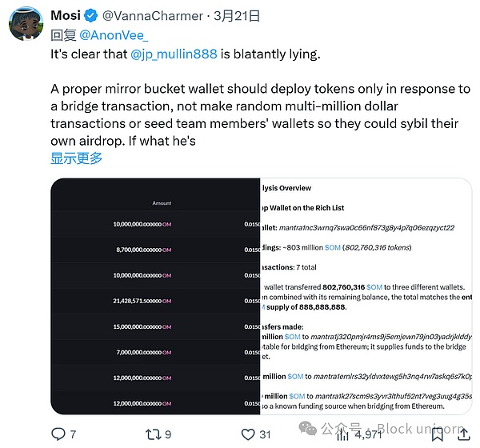The width and height of the screenshot is (480, 448).
Task: Open Mosi's profile avatar picture
Action: click(x=25, y=24)
